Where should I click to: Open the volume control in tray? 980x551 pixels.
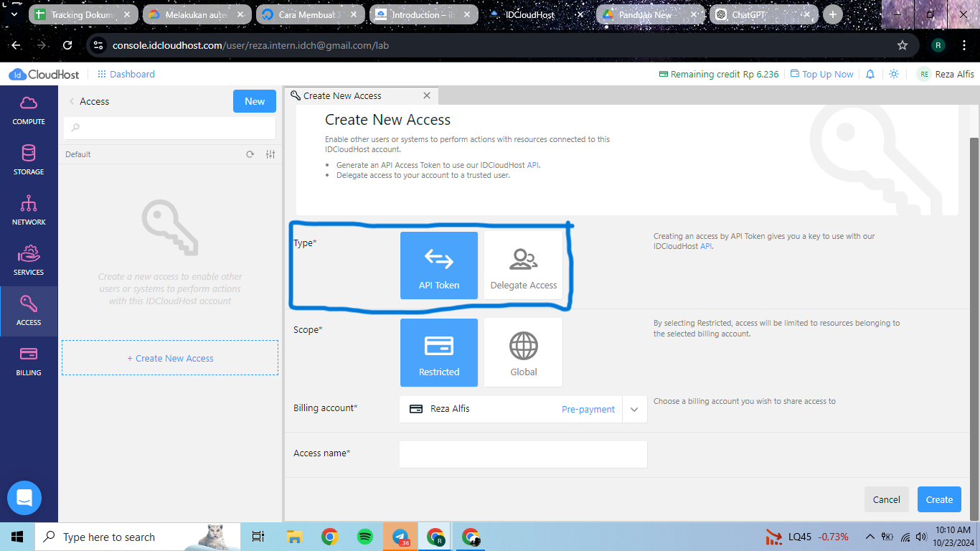(x=921, y=537)
